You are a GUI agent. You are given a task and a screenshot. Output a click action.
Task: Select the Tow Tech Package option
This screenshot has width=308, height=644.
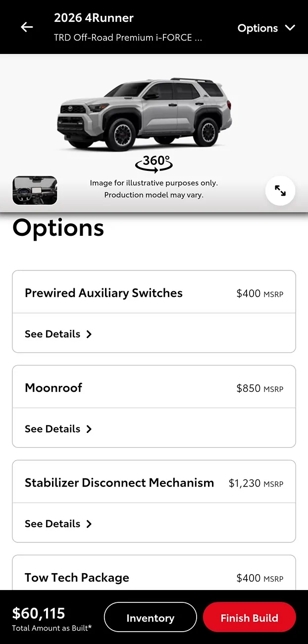(x=154, y=577)
